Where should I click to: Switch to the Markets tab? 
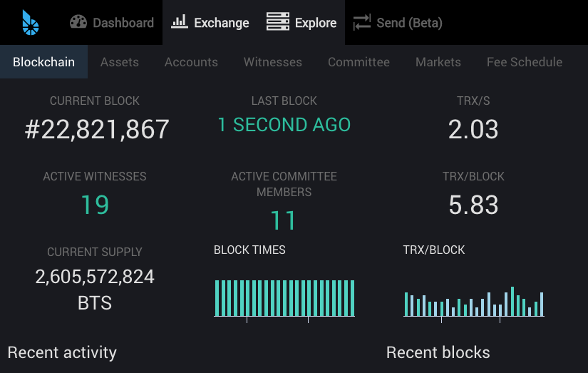point(438,62)
